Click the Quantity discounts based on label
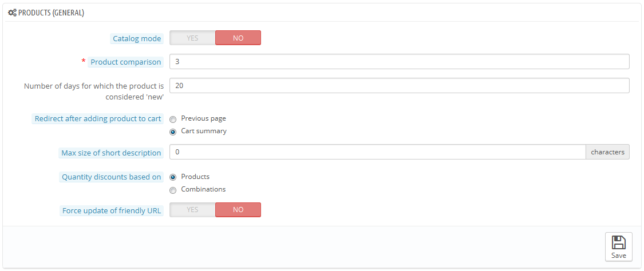The image size is (644, 271). click(111, 177)
